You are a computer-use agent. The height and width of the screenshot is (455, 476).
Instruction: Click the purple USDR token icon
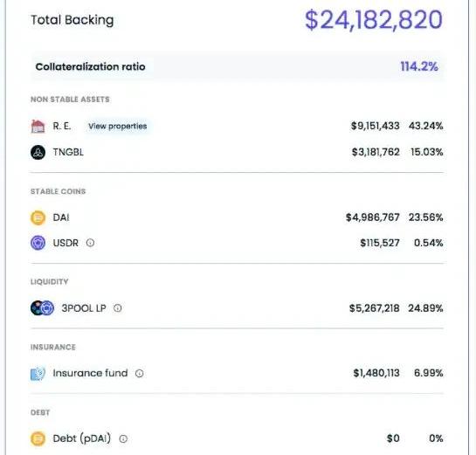(38, 243)
